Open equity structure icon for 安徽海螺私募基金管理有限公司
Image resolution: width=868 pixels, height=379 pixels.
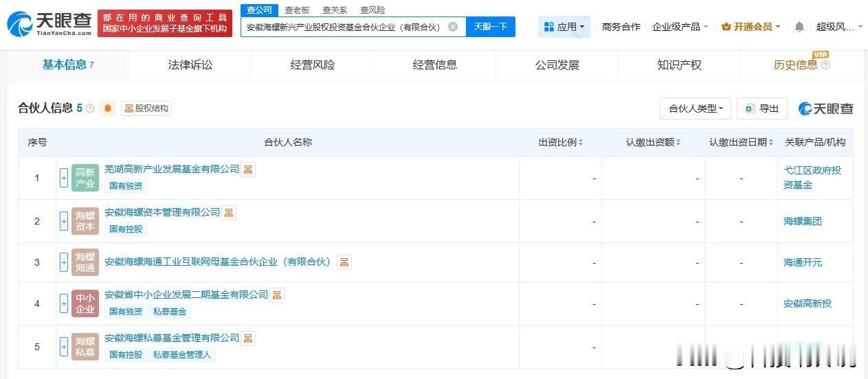(248, 338)
